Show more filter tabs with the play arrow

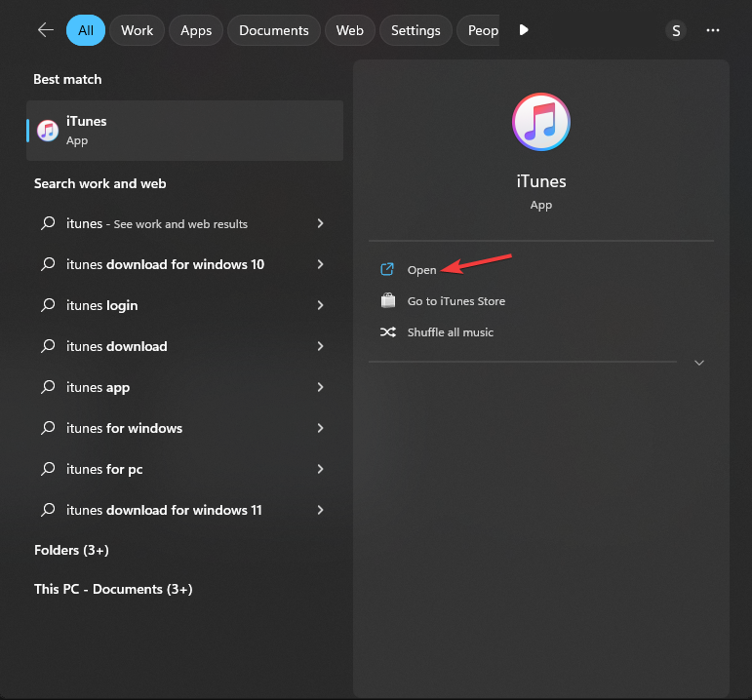click(x=524, y=30)
